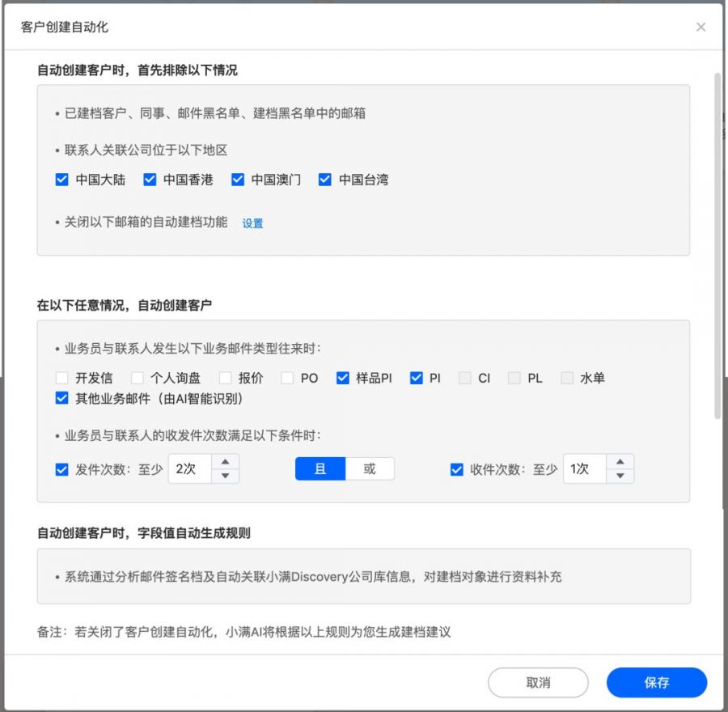Toggle the 中国台湾 checkbox
This screenshot has width=728, height=712.
pyautogui.click(x=325, y=180)
